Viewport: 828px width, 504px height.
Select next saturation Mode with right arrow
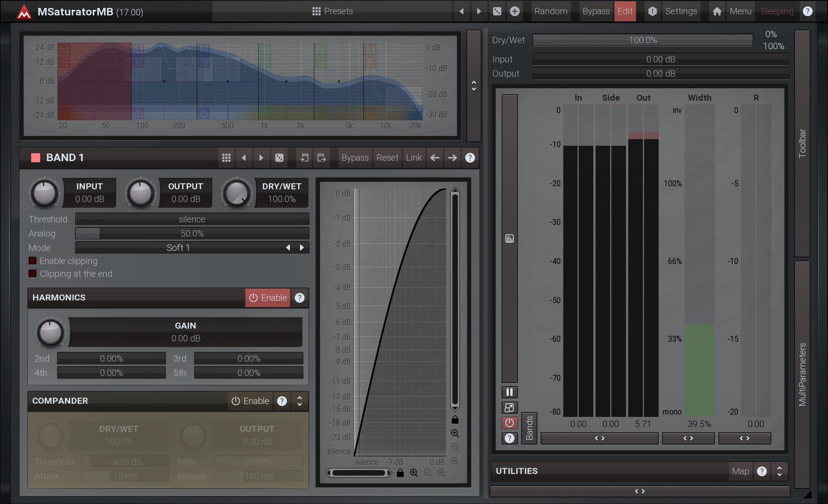click(302, 247)
